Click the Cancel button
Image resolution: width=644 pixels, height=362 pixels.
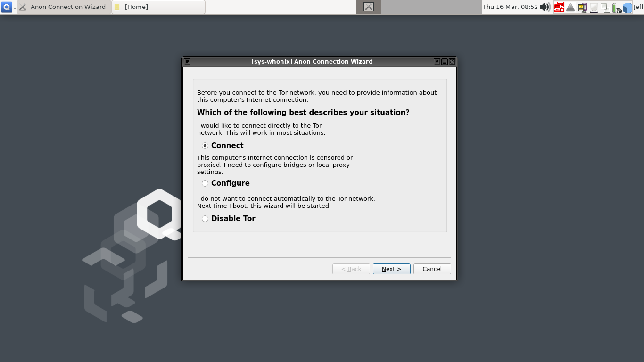coord(432,269)
